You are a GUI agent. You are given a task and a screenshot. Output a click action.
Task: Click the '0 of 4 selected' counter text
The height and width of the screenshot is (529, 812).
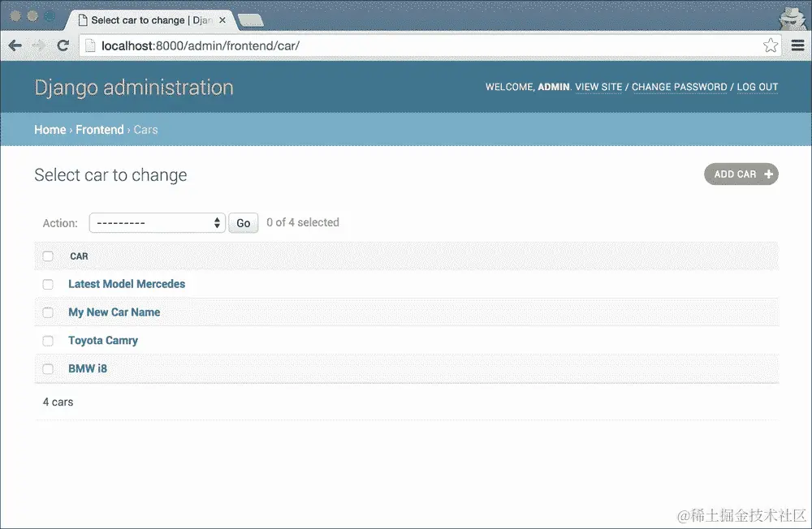click(x=303, y=222)
